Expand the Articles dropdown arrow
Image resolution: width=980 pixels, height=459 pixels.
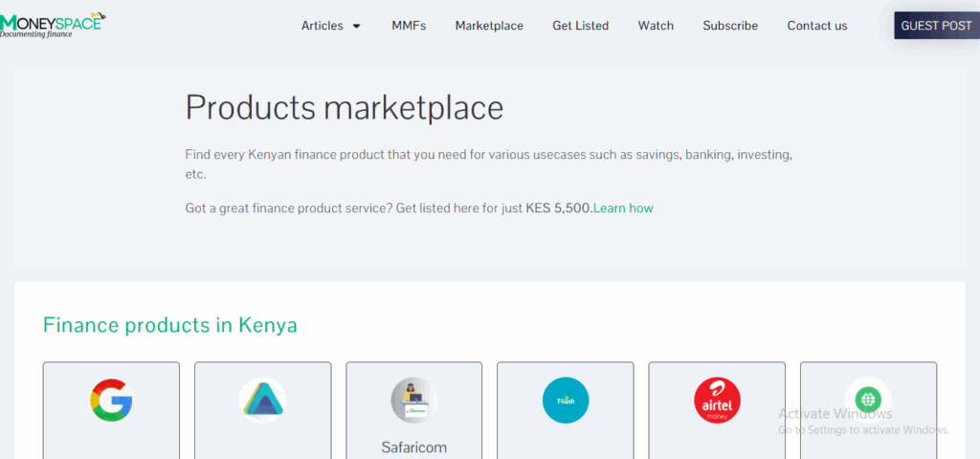[356, 26]
